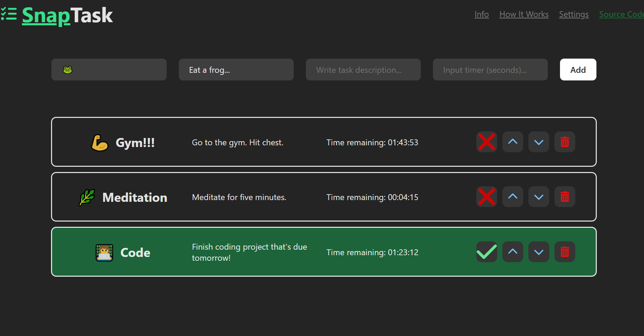Open the Settings page
The height and width of the screenshot is (336, 644).
pos(574,14)
